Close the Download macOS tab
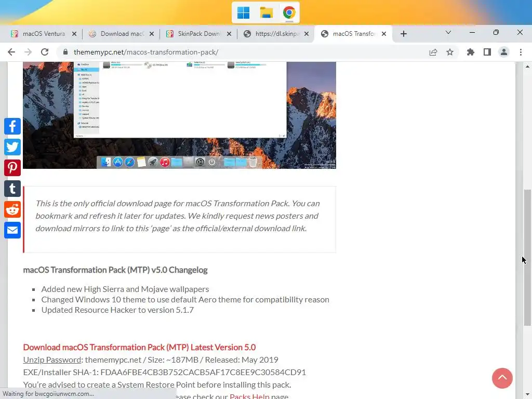This screenshot has height=399, width=532. point(152,34)
